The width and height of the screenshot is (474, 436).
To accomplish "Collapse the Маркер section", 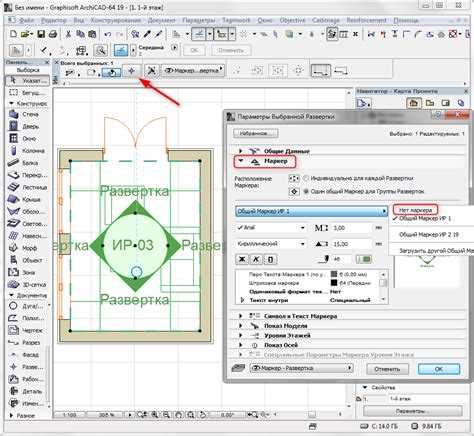I will point(241,161).
